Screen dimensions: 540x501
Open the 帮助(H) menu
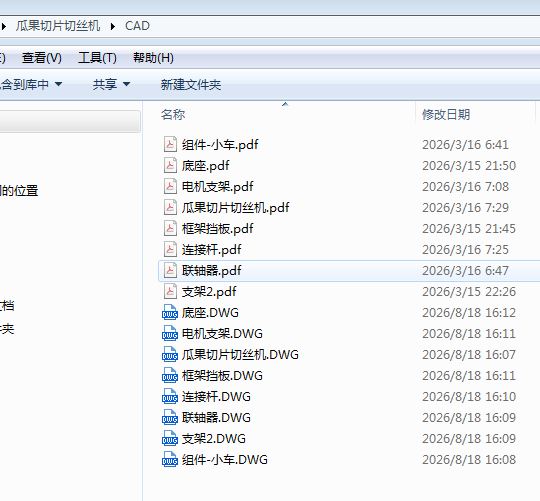pos(153,58)
